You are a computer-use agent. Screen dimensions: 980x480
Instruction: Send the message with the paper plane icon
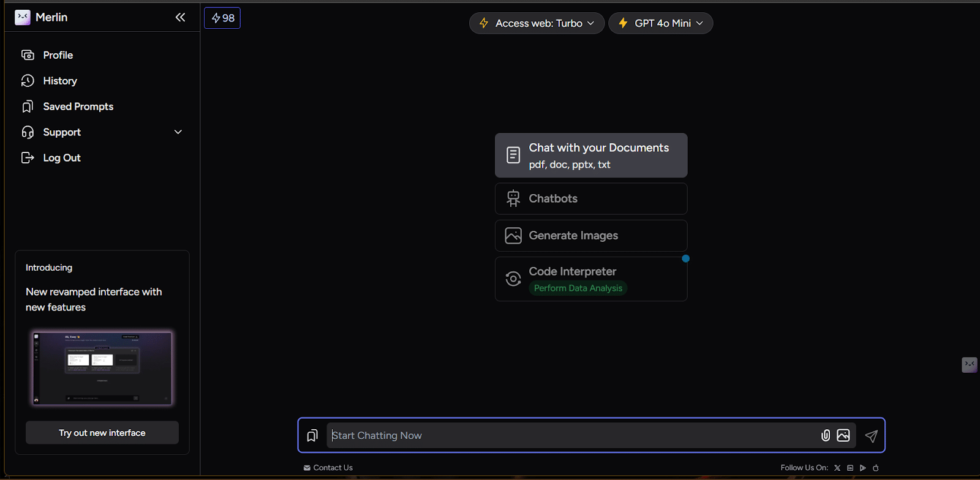(871, 435)
